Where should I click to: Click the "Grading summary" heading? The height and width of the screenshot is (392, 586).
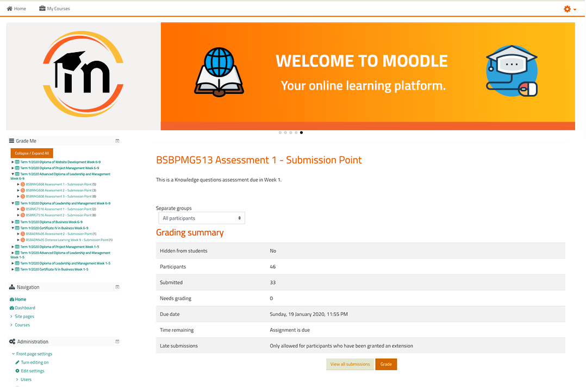pos(190,232)
